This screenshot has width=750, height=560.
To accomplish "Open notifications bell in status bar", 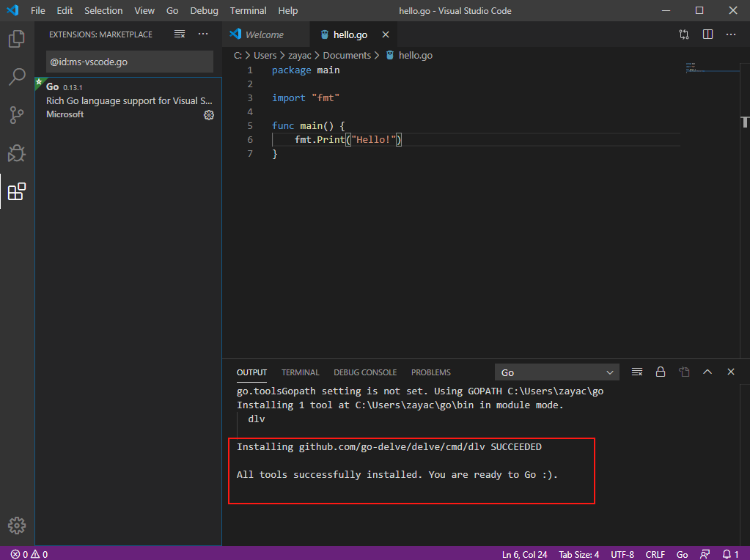I will pyautogui.click(x=730, y=554).
